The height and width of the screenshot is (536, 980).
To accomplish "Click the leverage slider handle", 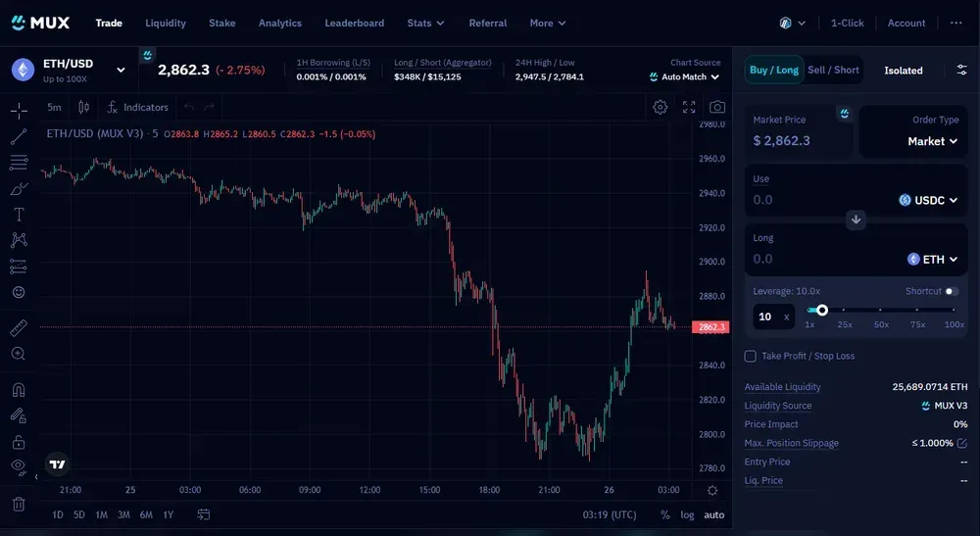I will [x=822, y=310].
